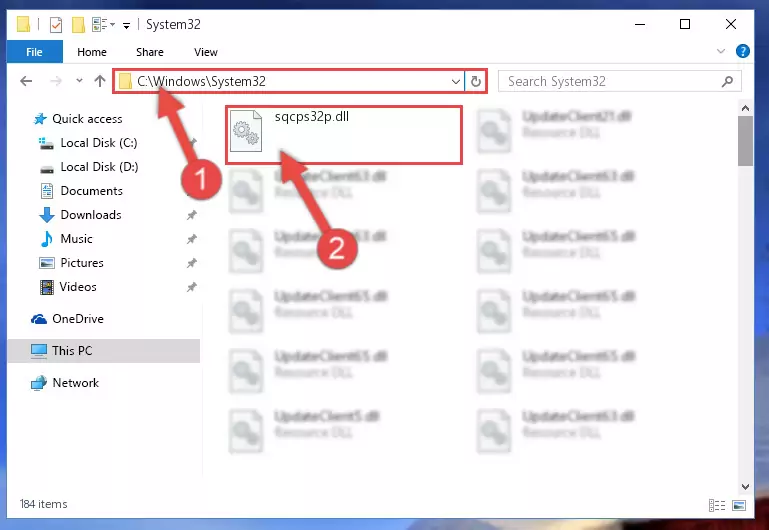Click the folder icon in the address bar

coord(126,81)
